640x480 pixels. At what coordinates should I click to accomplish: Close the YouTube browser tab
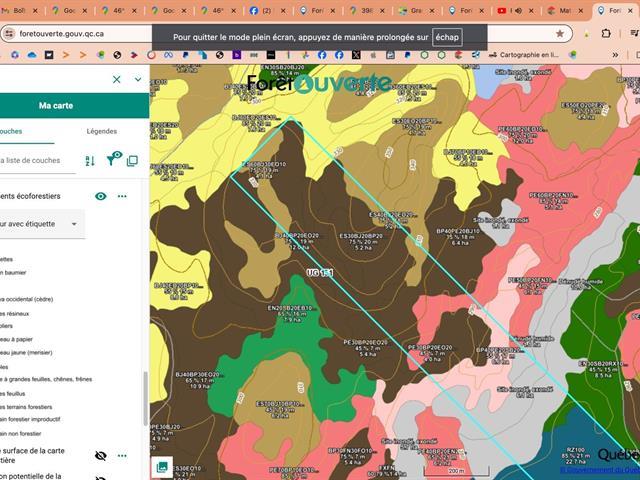coord(531,11)
